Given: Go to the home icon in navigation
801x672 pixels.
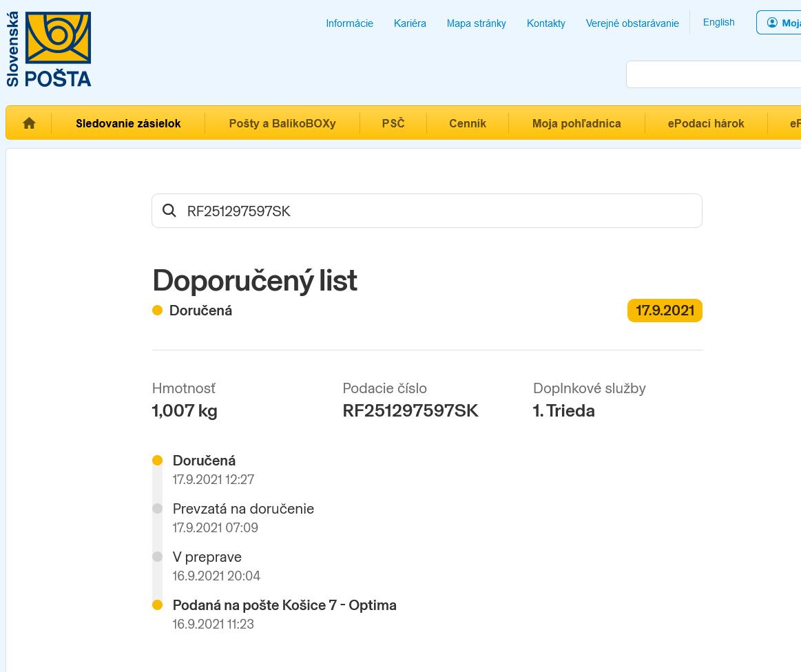Looking at the screenshot, I should [x=29, y=123].
